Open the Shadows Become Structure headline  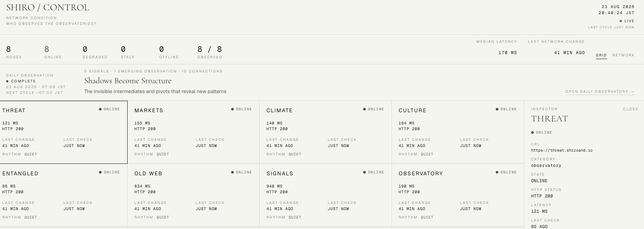[128, 81]
